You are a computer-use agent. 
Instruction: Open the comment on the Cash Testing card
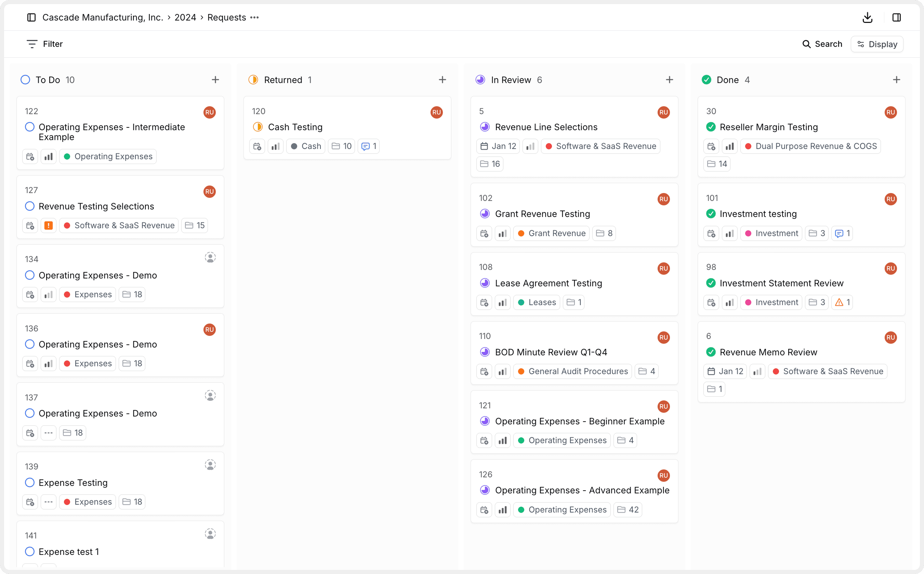tap(368, 146)
